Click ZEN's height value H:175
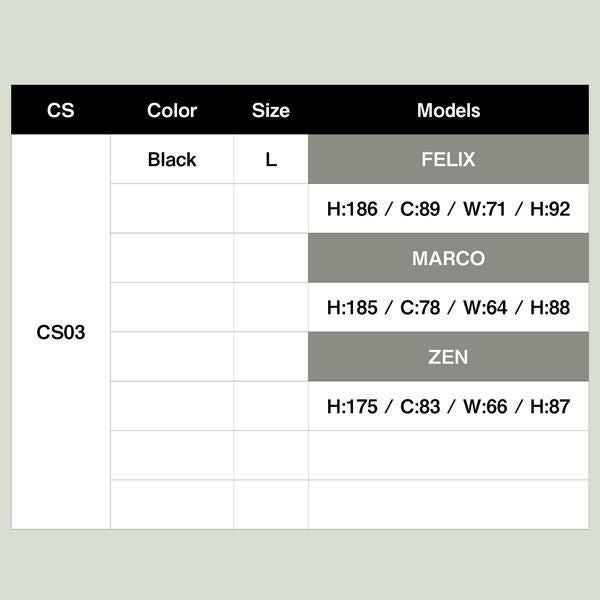This screenshot has width=600, height=600. tap(350, 407)
